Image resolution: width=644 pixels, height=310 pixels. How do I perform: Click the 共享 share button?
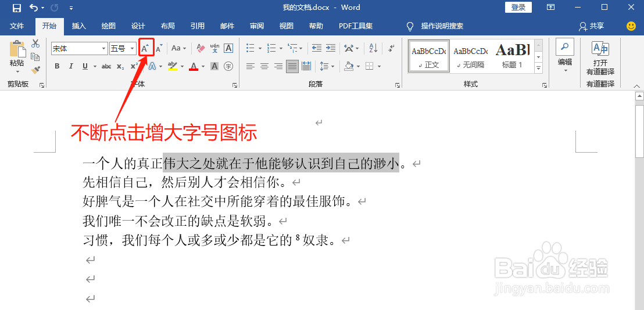tap(592, 26)
